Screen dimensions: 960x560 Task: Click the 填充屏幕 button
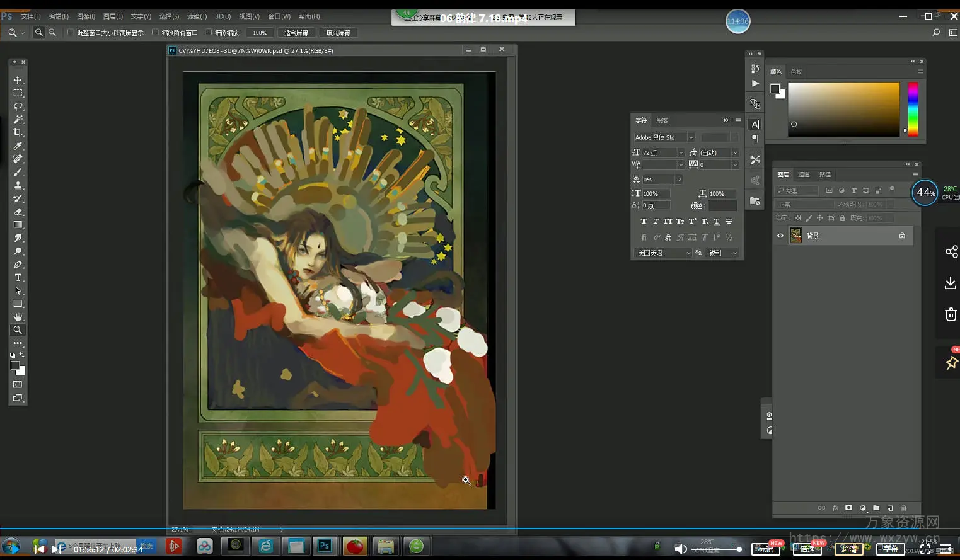click(338, 33)
